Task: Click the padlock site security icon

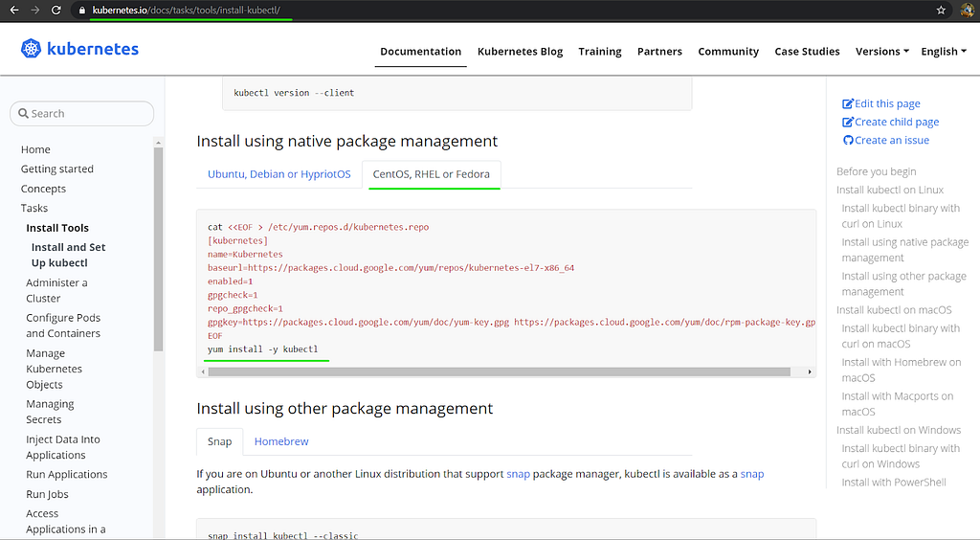Action: click(82, 11)
